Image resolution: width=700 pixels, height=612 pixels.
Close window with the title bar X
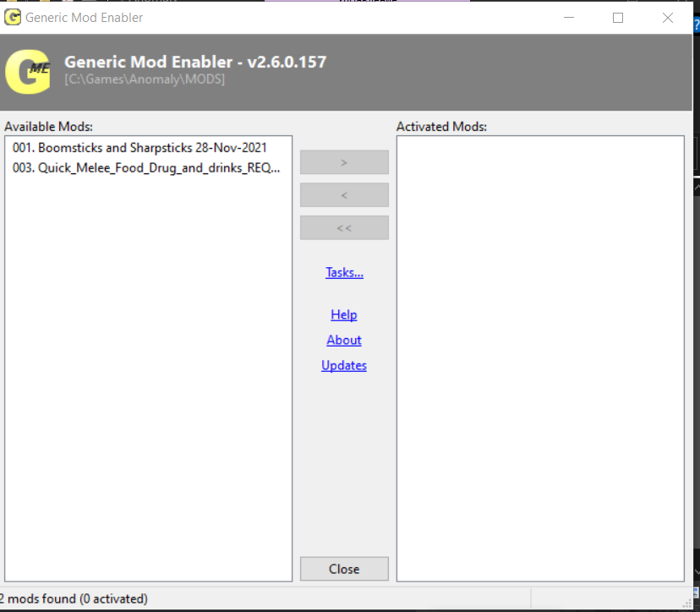click(667, 18)
